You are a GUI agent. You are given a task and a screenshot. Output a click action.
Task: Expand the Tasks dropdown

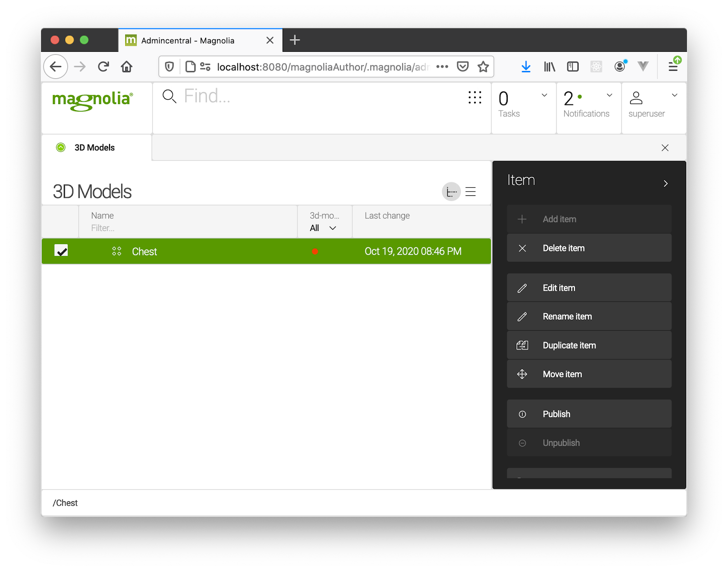pyautogui.click(x=544, y=95)
